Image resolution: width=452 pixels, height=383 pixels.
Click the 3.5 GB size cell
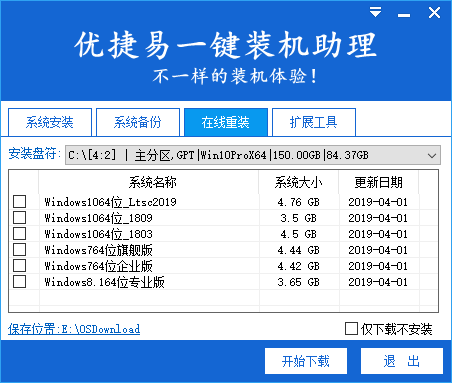(298, 218)
